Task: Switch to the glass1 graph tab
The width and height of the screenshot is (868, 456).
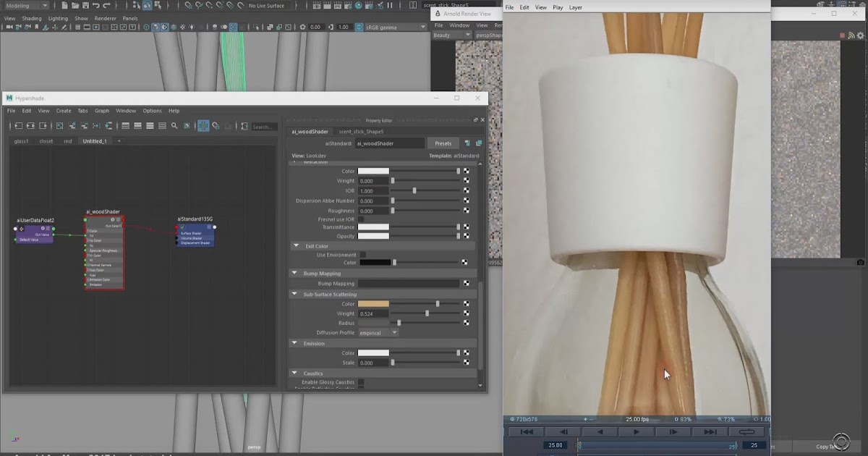Action: coord(22,141)
